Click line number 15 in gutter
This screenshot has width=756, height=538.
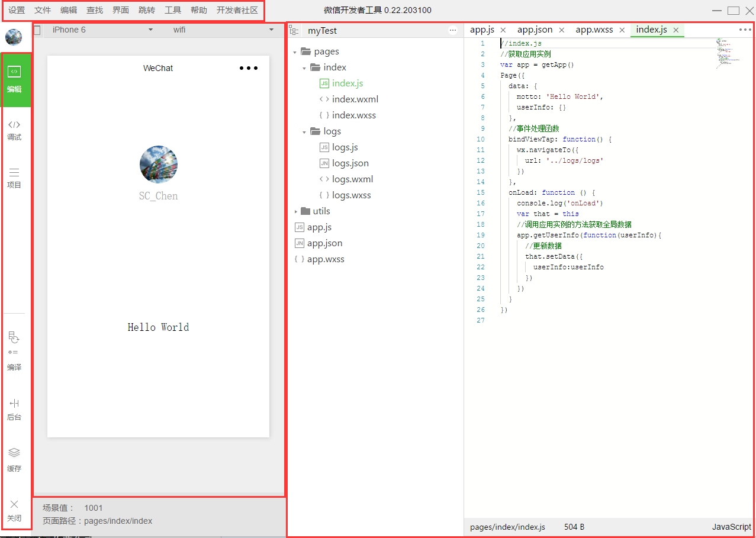[481, 193]
